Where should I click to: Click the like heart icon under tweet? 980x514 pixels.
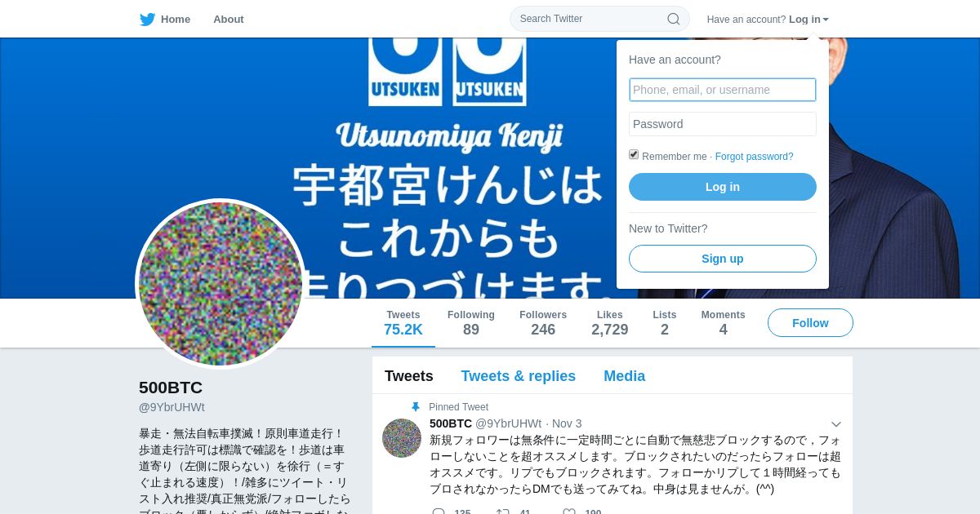pos(569,512)
